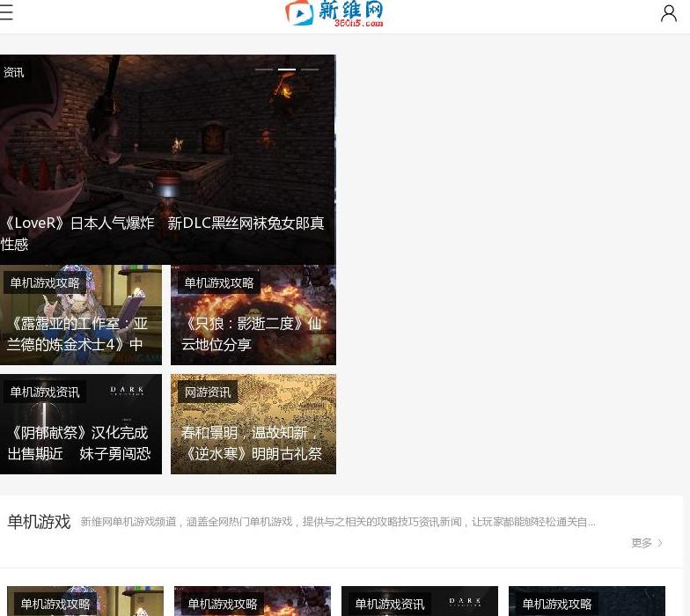
Task: Click 网游资讯 tag on 逆水寒 card
Action: (x=208, y=392)
